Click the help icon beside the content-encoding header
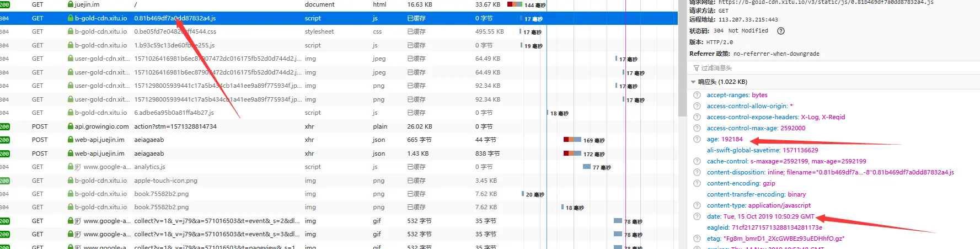980x249 pixels. click(x=697, y=183)
